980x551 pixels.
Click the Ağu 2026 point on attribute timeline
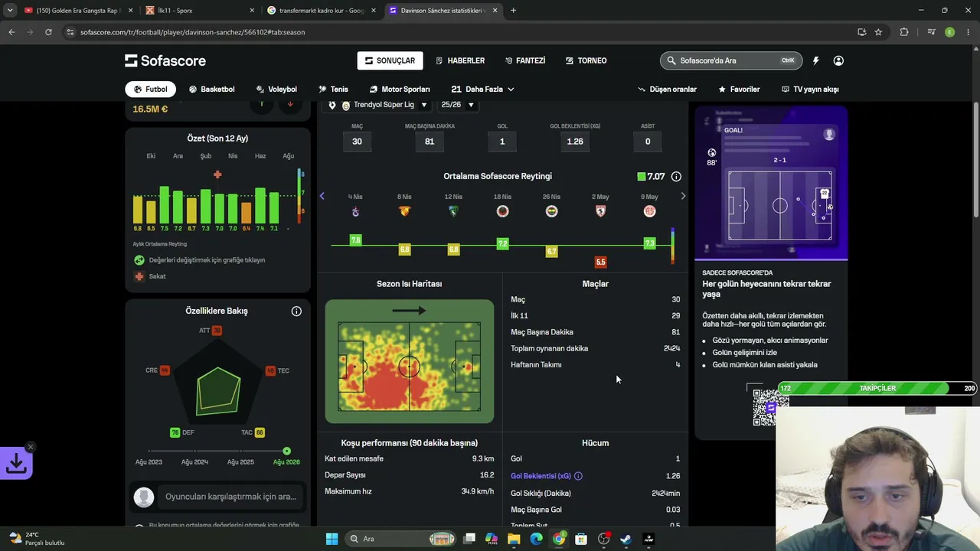[286, 452]
